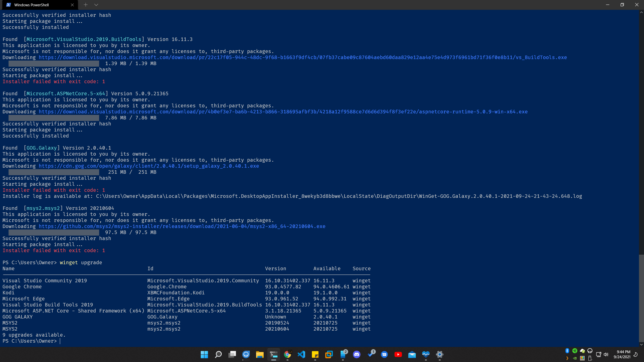Click the Windows Terminal taskbar icon
This screenshot has height=362, width=644.
coord(274,354)
